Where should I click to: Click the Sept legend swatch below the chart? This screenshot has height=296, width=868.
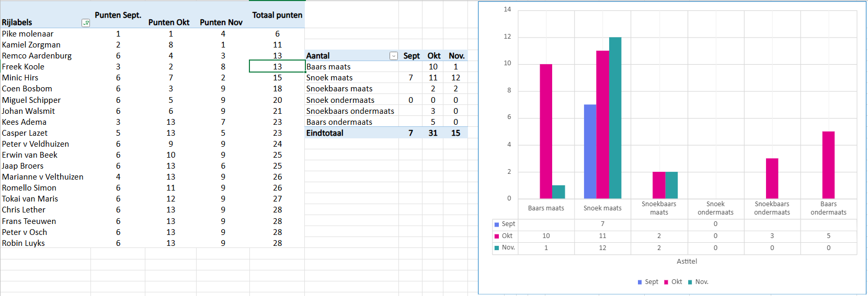(x=639, y=282)
